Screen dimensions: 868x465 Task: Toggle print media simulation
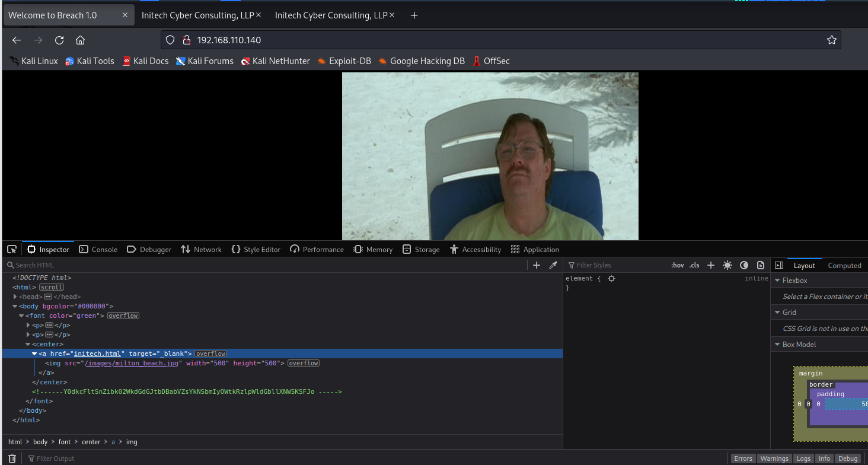click(x=761, y=265)
